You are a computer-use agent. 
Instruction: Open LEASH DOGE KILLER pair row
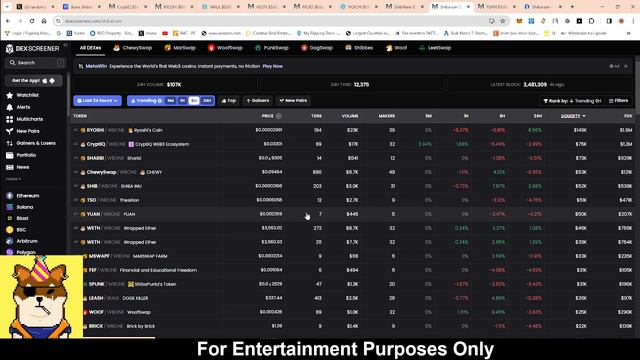(353, 298)
